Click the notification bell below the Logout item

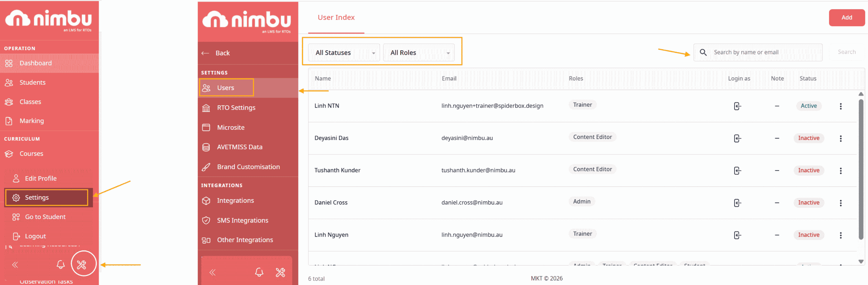pyautogui.click(x=61, y=264)
